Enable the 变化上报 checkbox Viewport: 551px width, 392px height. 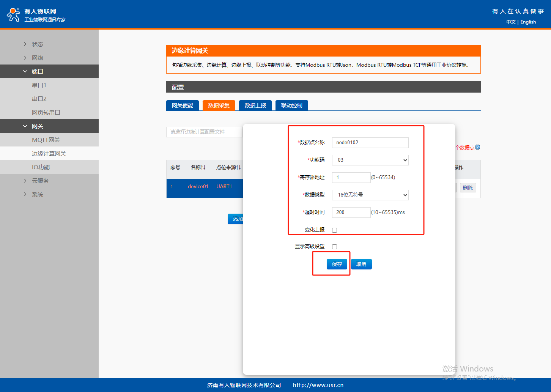(x=334, y=230)
